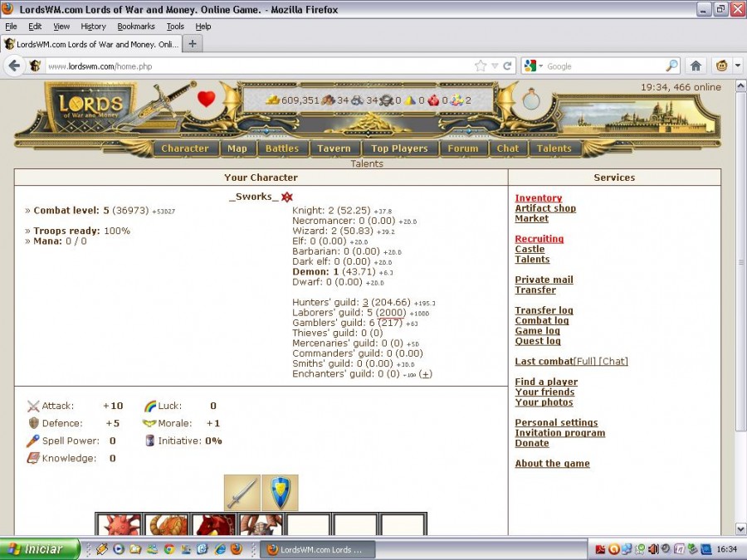The image size is (747, 560).
Task: Go to the Battles menu
Action: (282, 149)
